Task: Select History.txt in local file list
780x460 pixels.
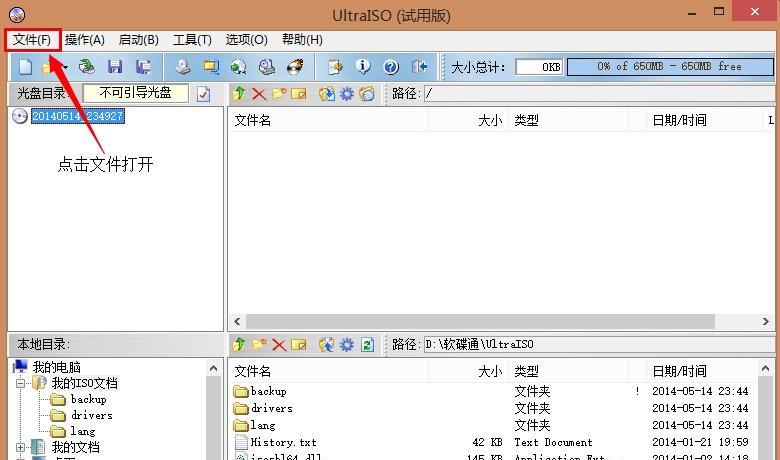Action: coord(284,442)
